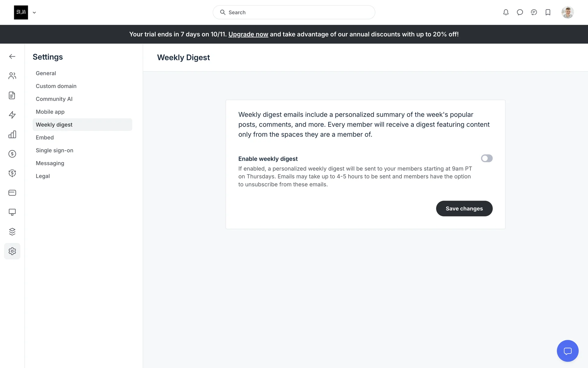This screenshot has width=588, height=368.
Task: Follow the Upgrade now link
Action: click(248, 34)
